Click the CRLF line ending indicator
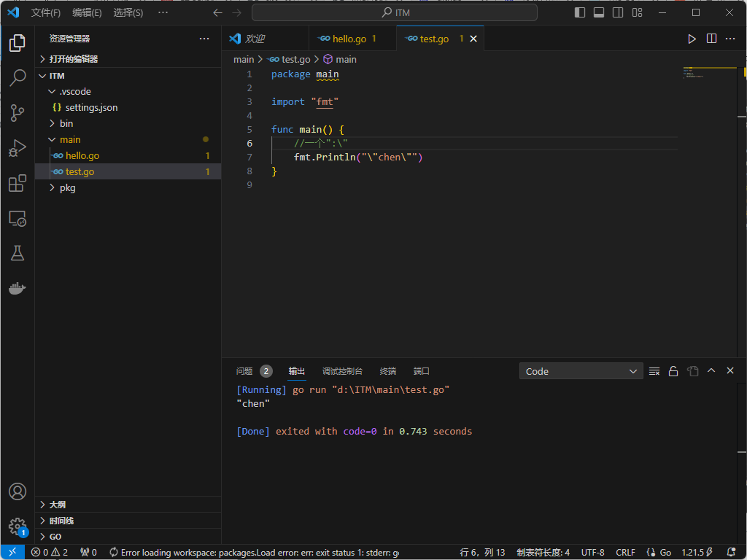747x560 pixels. tap(625, 552)
